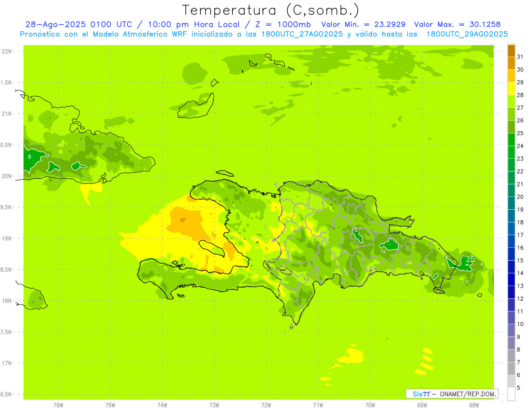Click the color scale label '10'

[520, 324]
